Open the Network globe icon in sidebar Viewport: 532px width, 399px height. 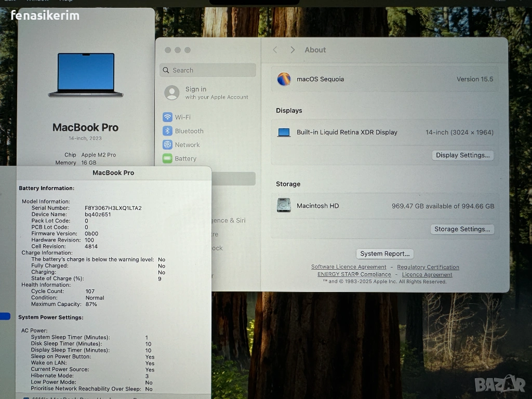pos(167,145)
